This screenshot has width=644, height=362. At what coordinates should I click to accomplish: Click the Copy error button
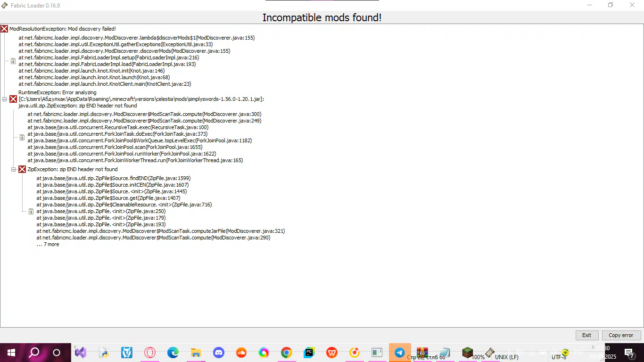click(621, 335)
